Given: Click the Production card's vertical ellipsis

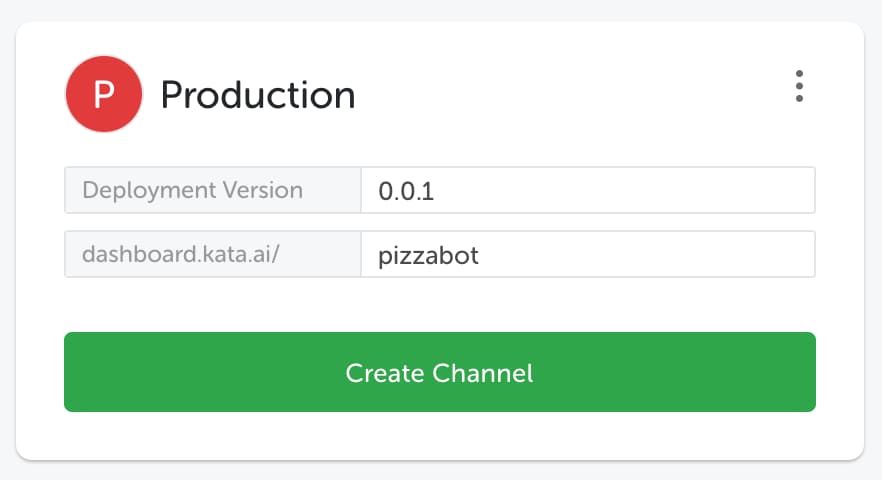Looking at the screenshot, I should (x=799, y=86).
